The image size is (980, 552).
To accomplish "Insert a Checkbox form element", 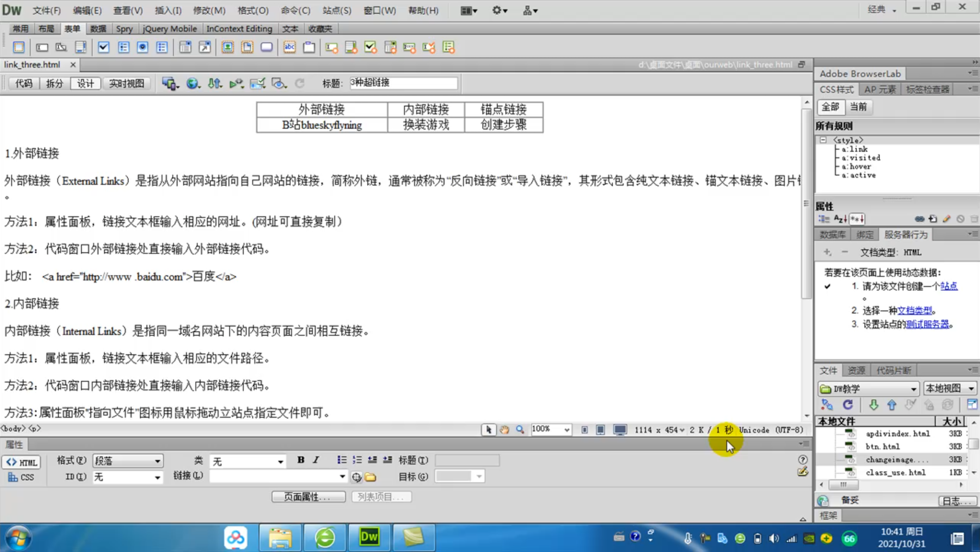I will click(104, 48).
